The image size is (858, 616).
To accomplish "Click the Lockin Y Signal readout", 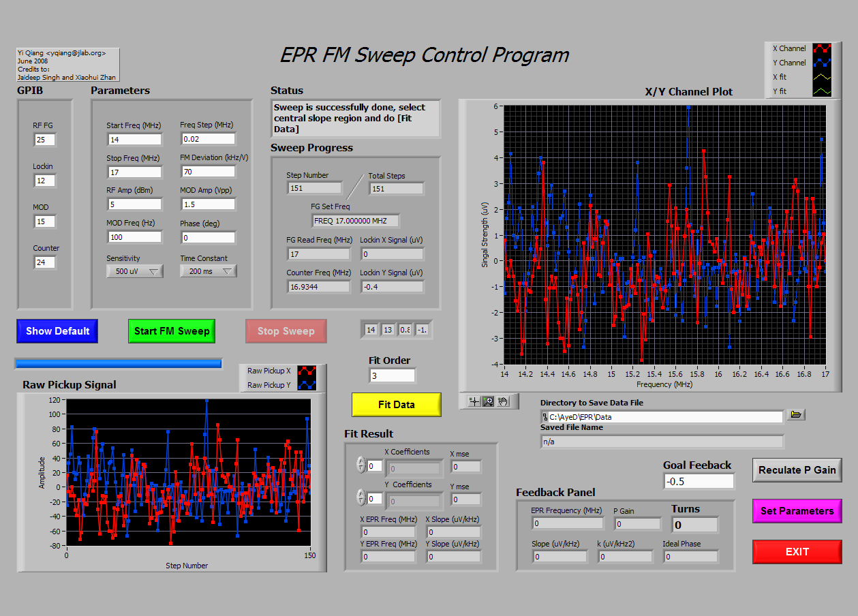I will click(392, 287).
